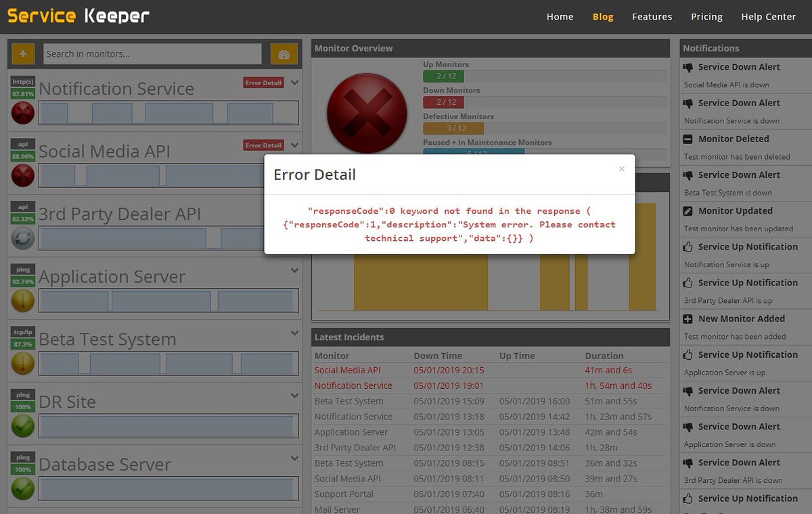Click the green check icon of Database Server
Viewport: 812px width, 514px height.
pyautogui.click(x=23, y=488)
